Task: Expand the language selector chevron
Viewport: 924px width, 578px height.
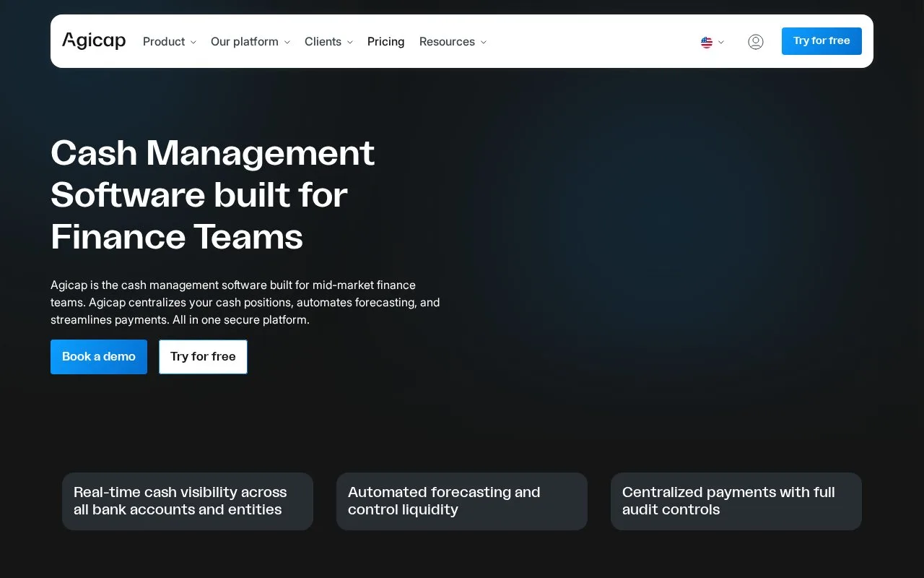Action: point(721,43)
